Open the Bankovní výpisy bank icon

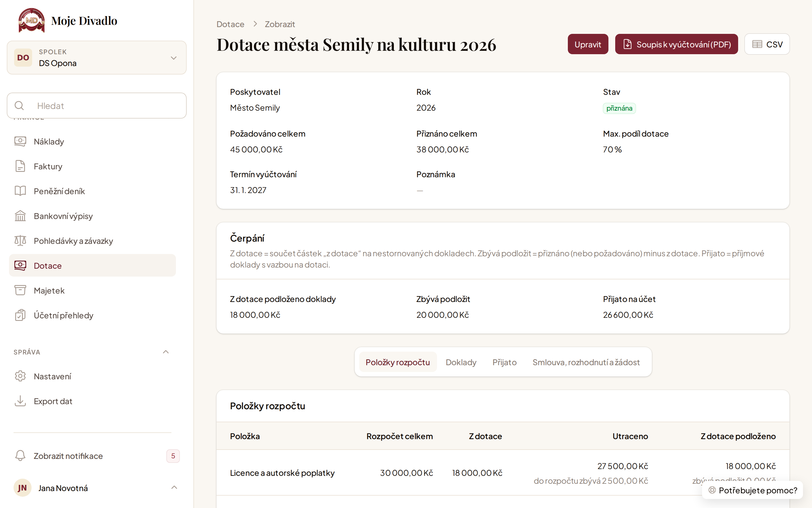20,216
